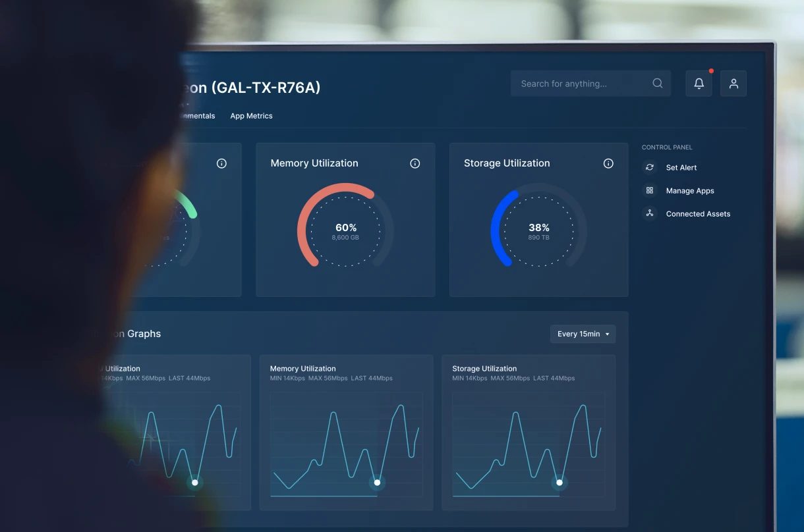Click the notification red dot indicator
804x532 pixels.
[x=711, y=70]
